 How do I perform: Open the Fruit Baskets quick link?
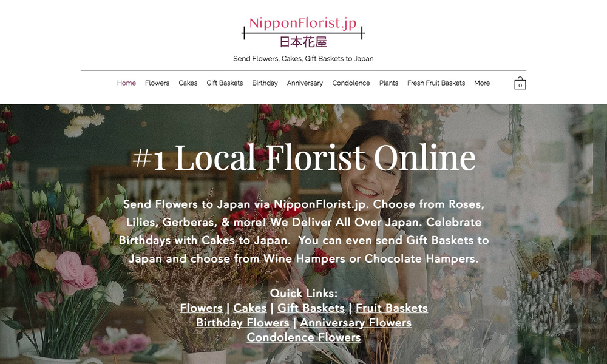click(392, 308)
